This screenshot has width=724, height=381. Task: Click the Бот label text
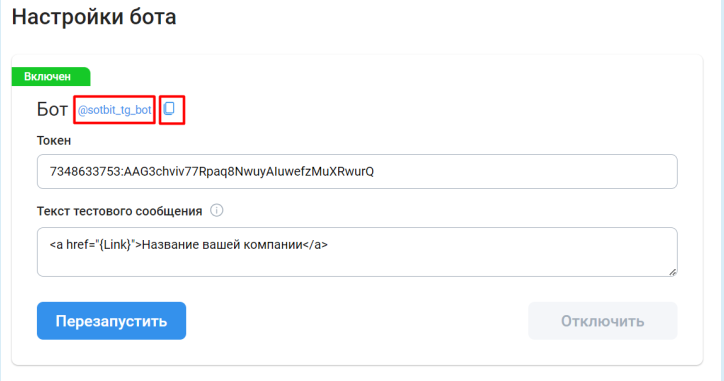(x=52, y=109)
